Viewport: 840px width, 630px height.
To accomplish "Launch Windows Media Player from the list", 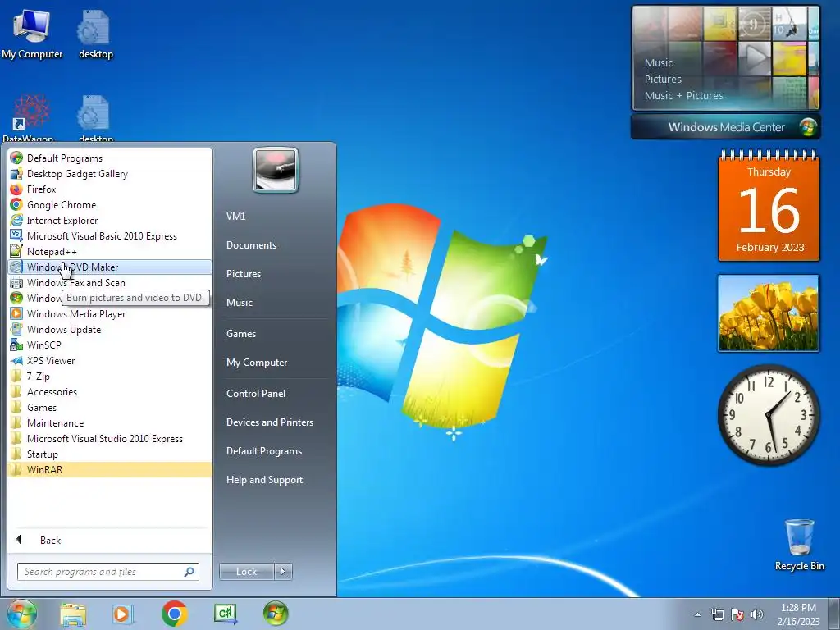I will pos(110,314).
